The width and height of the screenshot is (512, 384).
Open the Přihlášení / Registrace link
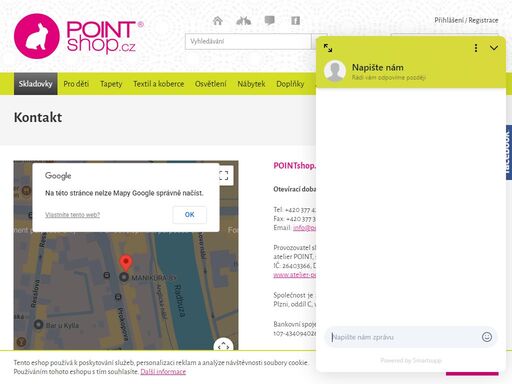(466, 20)
